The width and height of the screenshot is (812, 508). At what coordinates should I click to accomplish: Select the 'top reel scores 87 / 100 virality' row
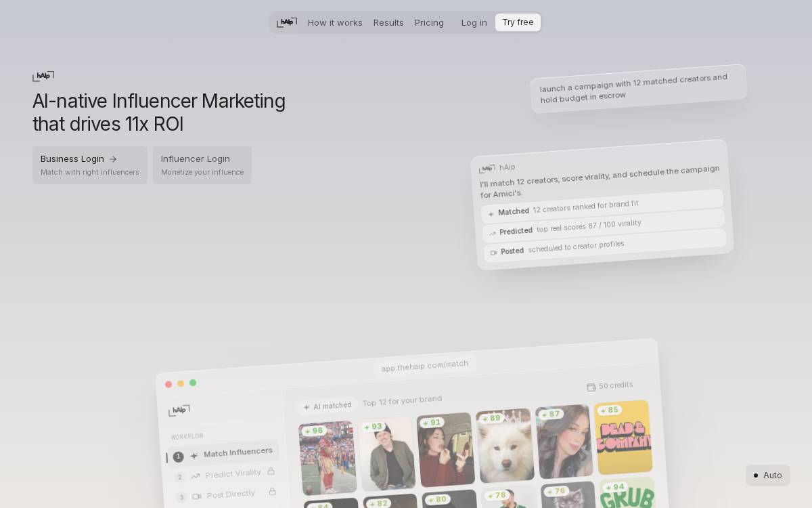click(604, 226)
